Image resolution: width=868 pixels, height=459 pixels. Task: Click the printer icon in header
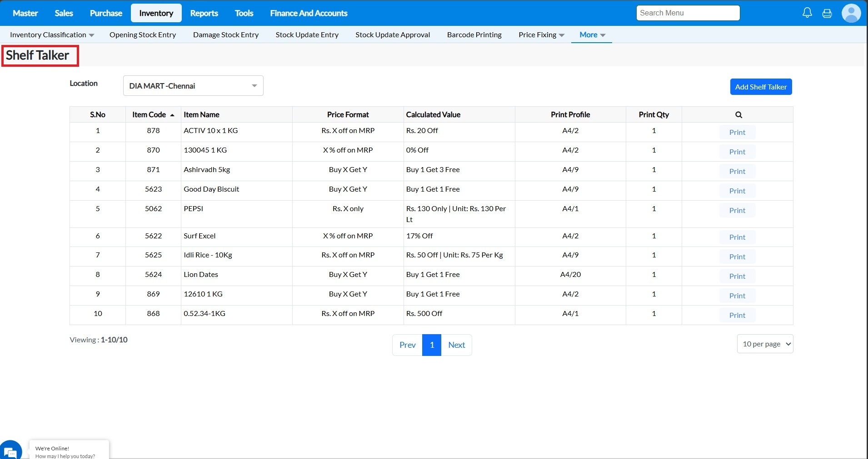(827, 13)
